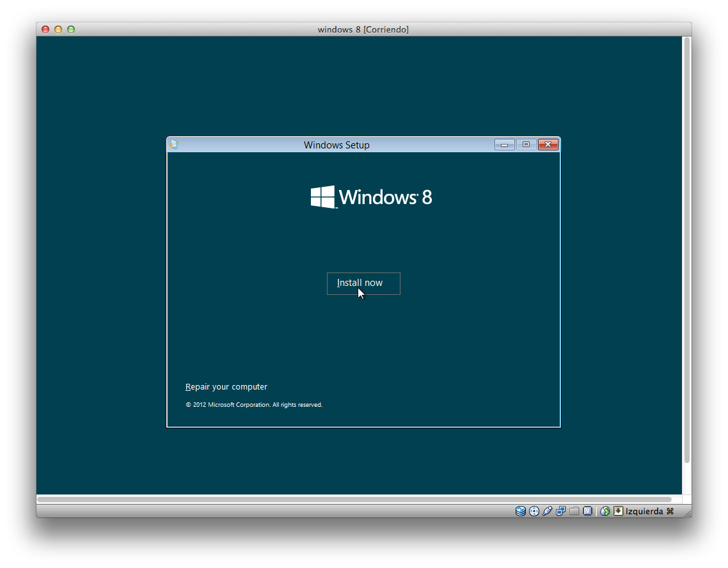This screenshot has width=728, height=568.
Task: Click the hard disk activity icon in VirtualBox status bar
Action: (520, 511)
